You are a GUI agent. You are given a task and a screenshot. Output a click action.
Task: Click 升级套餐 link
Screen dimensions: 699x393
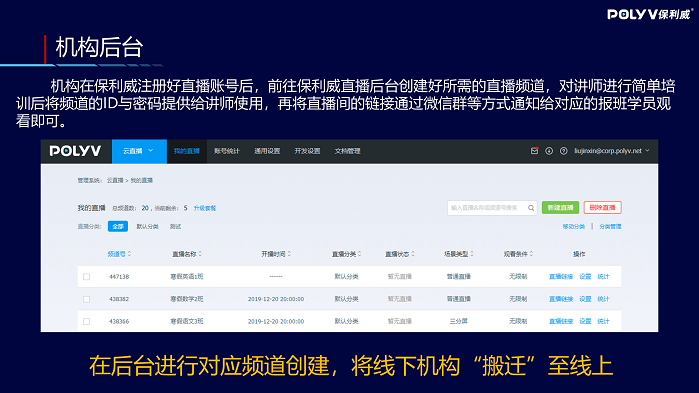[x=205, y=208]
